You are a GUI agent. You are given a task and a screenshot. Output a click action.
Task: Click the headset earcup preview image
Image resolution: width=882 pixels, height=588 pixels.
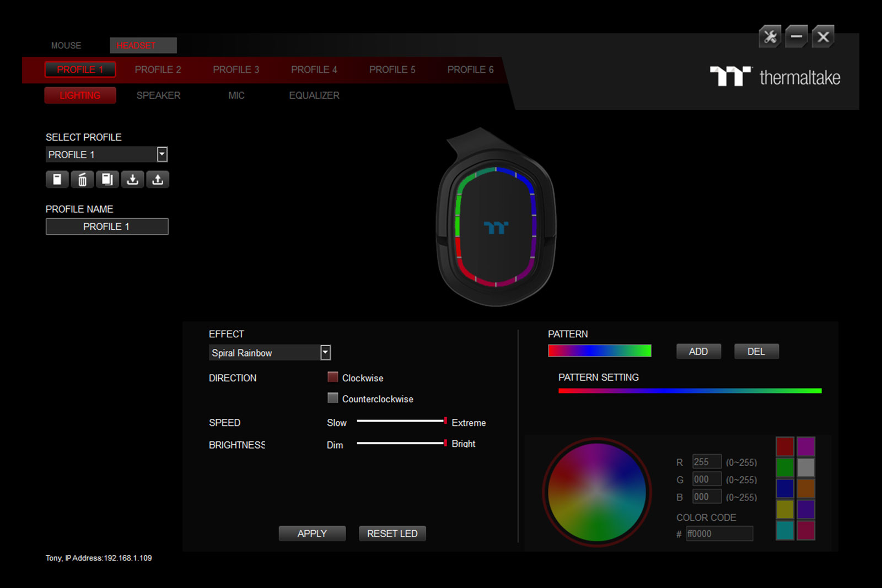496,218
